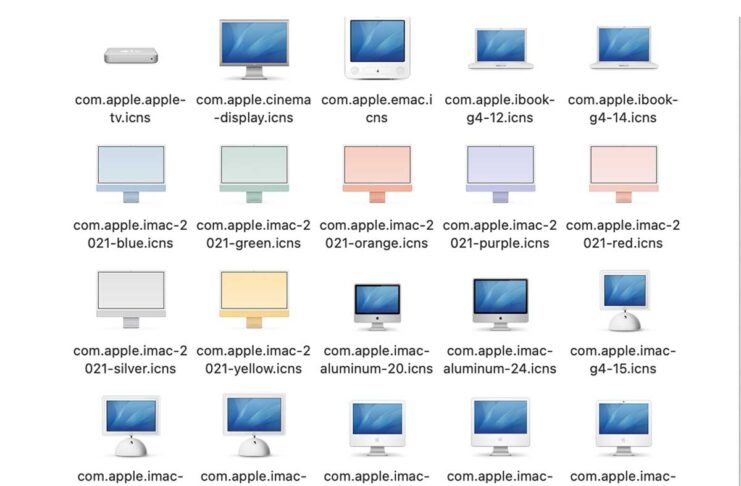
Task: Click the file name com.apple.emac.icns
Action: (377, 109)
